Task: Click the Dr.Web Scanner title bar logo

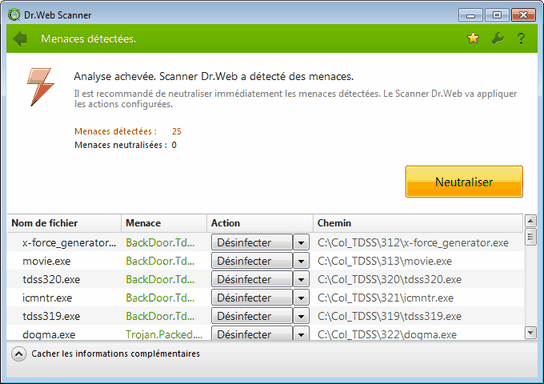Action: tap(14, 15)
